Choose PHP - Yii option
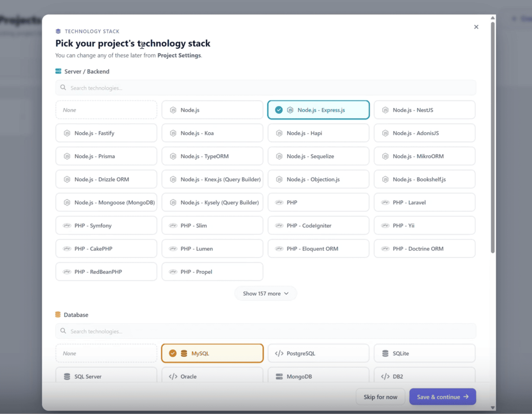The height and width of the screenshot is (414, 532). pos(425,226)
